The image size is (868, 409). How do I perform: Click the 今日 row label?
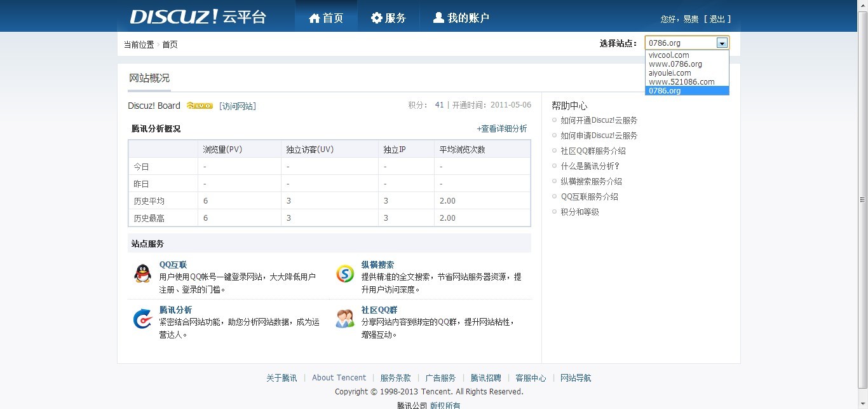pos(141,167)
